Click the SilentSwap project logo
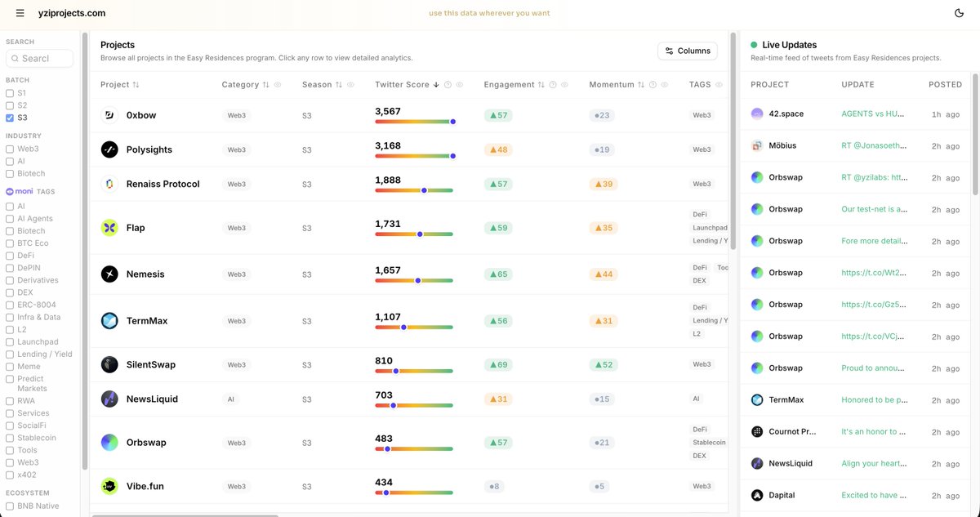Viewport: 980px width, 517px height. pos(109,364)
